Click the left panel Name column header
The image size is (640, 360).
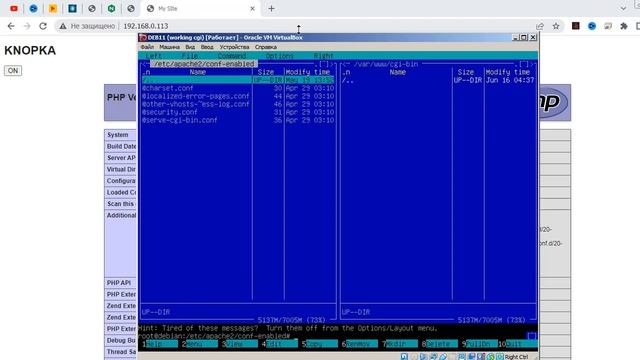[x=198, y=72]
